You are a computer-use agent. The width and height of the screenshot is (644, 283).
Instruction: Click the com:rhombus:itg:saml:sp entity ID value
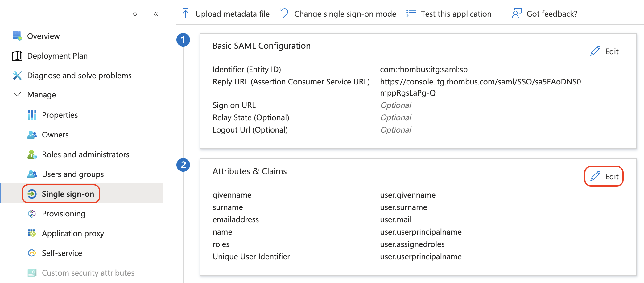424,69
